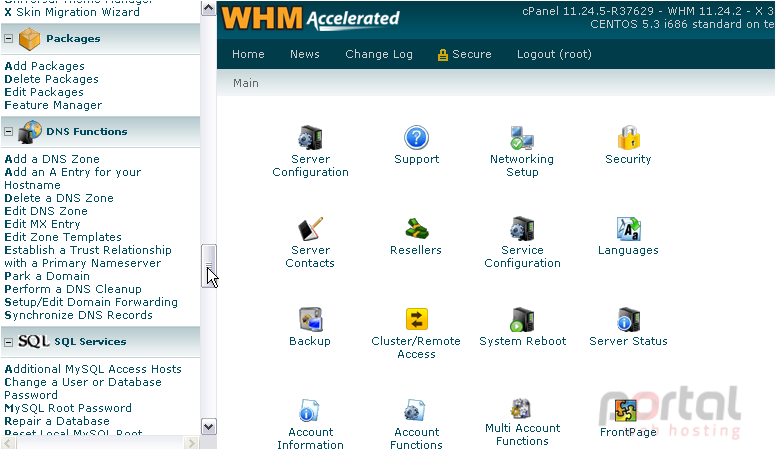This screenshot has width=776, height=450.
Task: Open Additional MySQL Access Hosts link
Action: click(x=93, y=369)
